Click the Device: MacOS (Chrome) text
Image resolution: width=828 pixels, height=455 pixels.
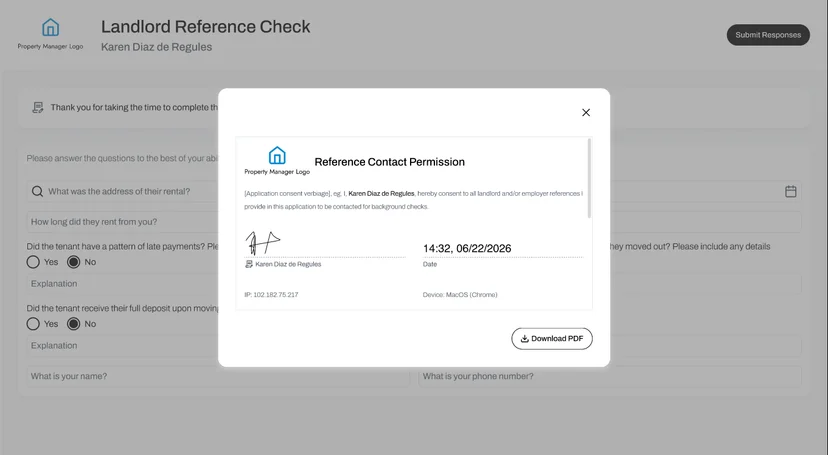[x=460, y=295]
